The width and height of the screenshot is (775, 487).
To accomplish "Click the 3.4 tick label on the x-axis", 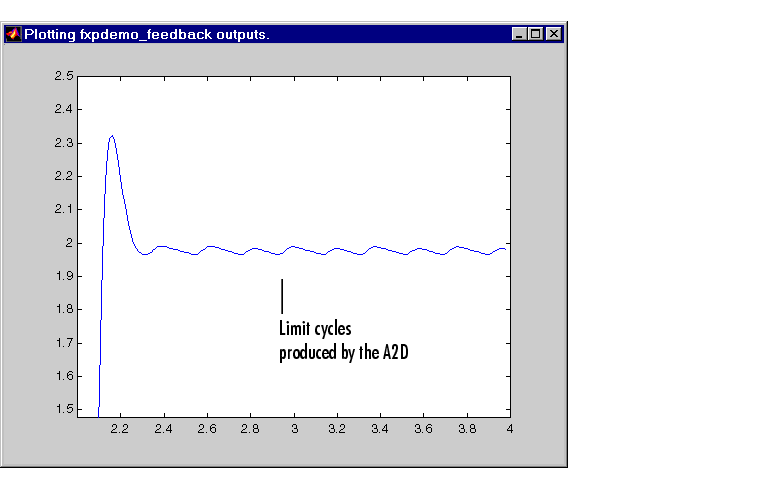I will 380,429.
